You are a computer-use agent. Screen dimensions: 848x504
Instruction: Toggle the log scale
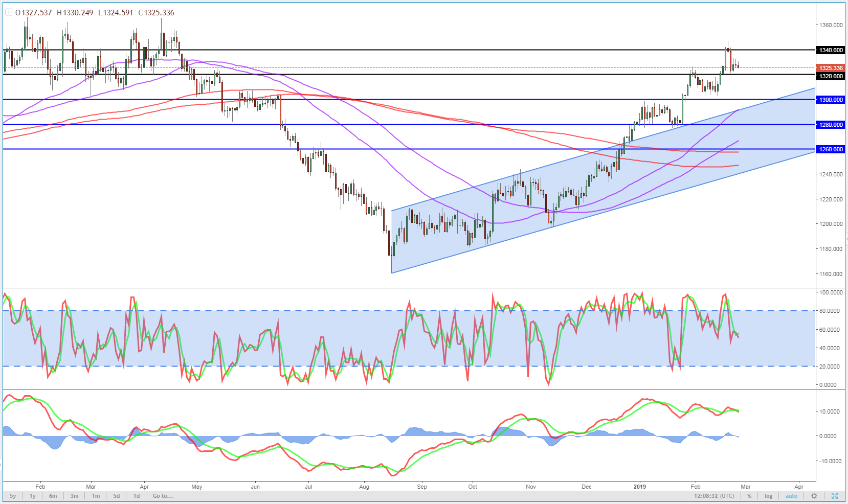[x=769, y=496]
